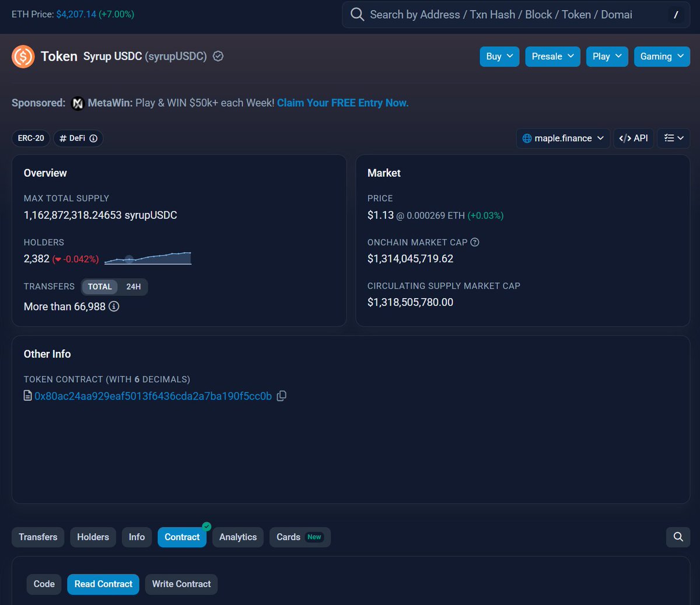Click the verified checkmark badge next to syrupUSDC
The width and height of the screenshot is (700, 605).
point(218,57)
